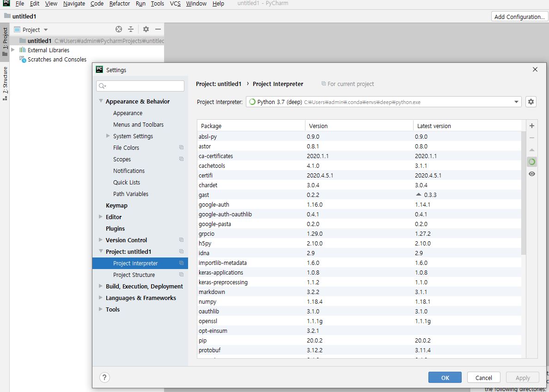The image size is (549, 392).
Task: Click the upgrade package up-arrow icon
Action: pyautogui.click(x=531, y=150)
